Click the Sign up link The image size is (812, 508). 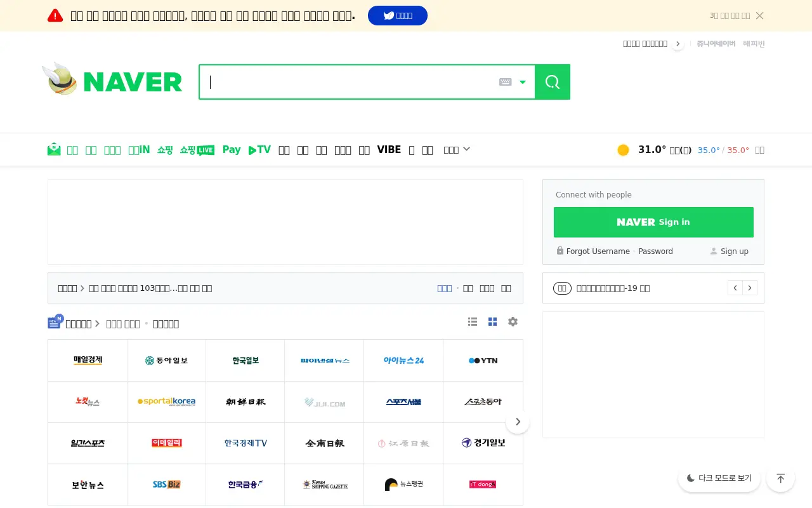click(735, 251)
